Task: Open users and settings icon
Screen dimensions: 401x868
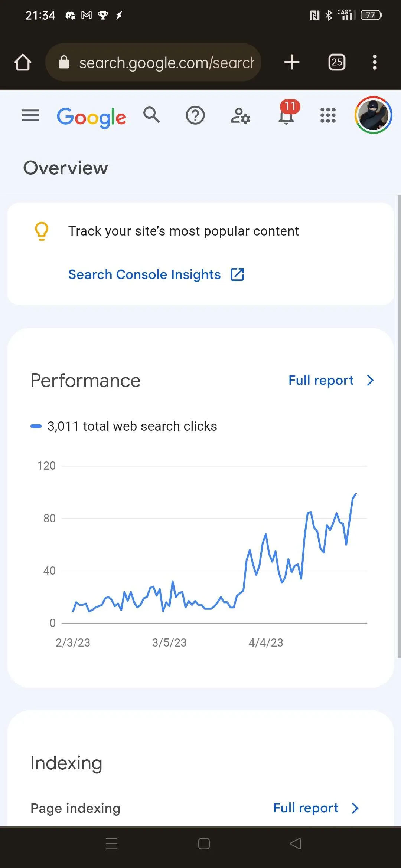Action: point(240,115)
